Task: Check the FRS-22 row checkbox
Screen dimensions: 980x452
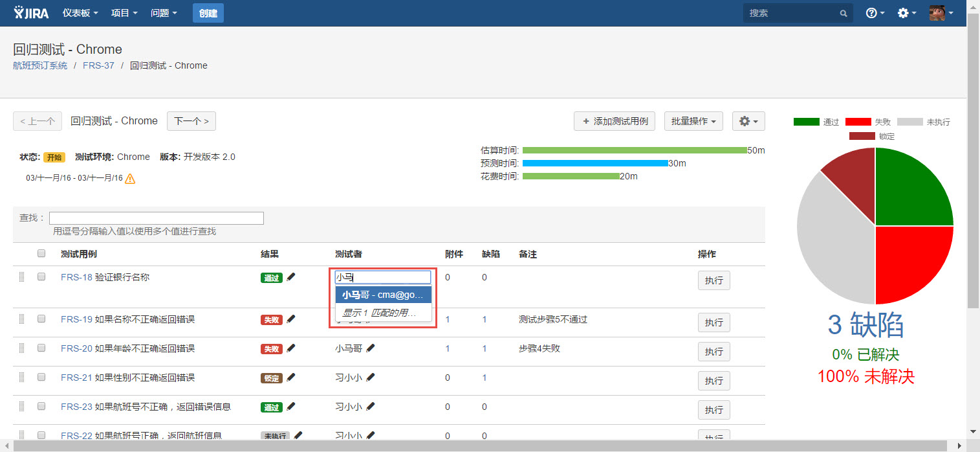Action: tap(41, 435)
